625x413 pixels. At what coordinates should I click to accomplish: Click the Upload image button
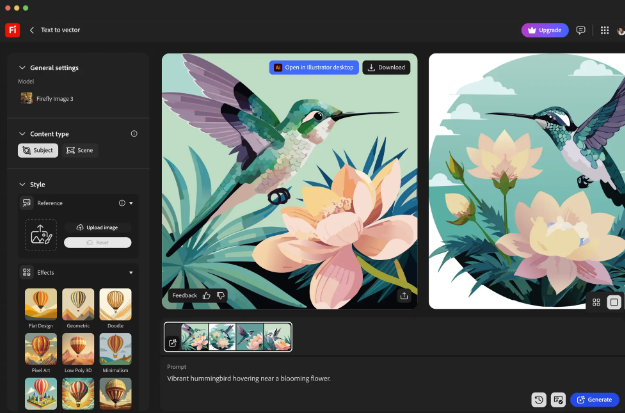98,228
